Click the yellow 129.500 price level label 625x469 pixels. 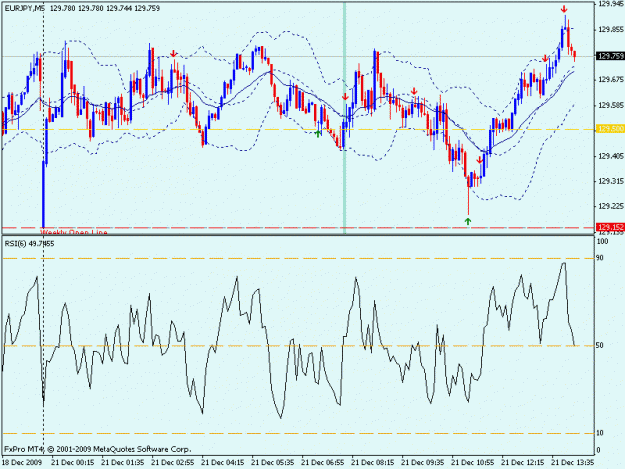point(610,129)
